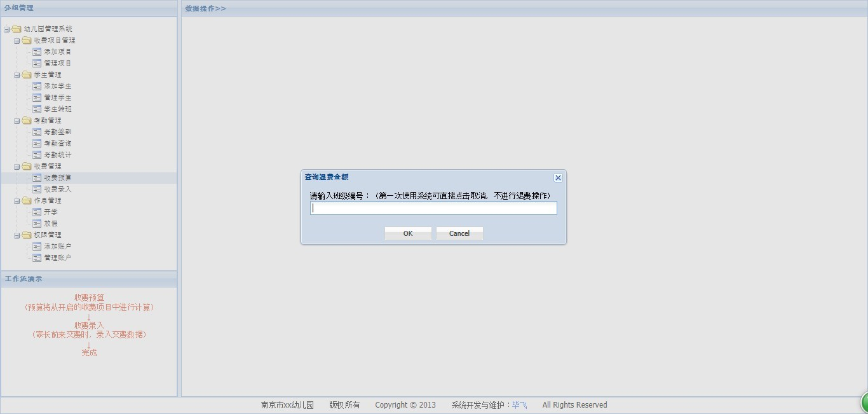Image resolution: width=868 pixels, height=414 pixels.
Task: Click the 添加账户 item icon
Action: tap(37, 246)
